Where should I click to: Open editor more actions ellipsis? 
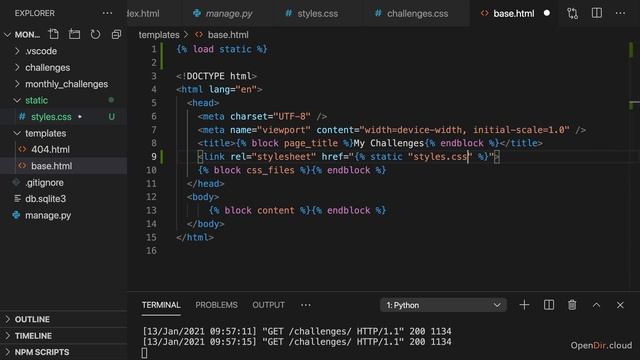tap(620, 13)
